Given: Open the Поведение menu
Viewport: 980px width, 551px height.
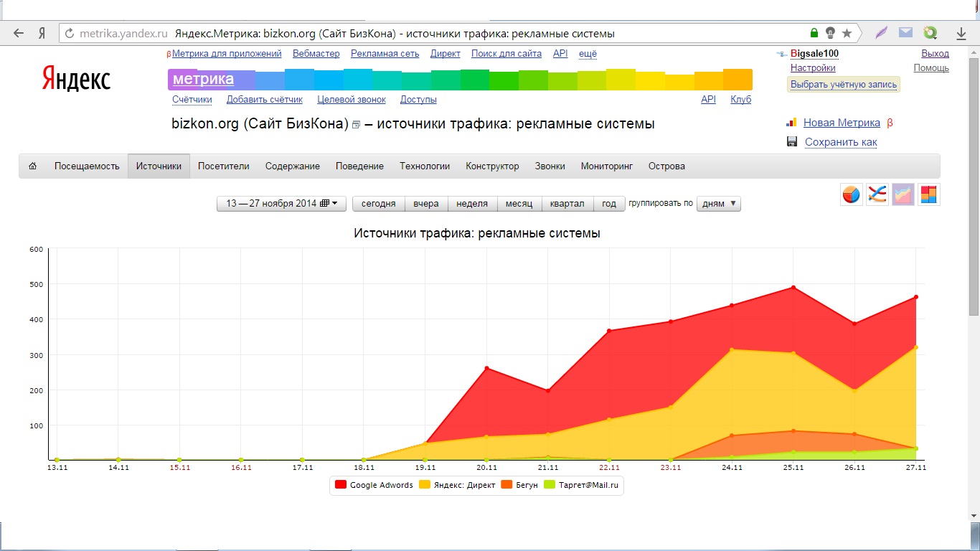Looking at the screenshot, I should (359, 166).
